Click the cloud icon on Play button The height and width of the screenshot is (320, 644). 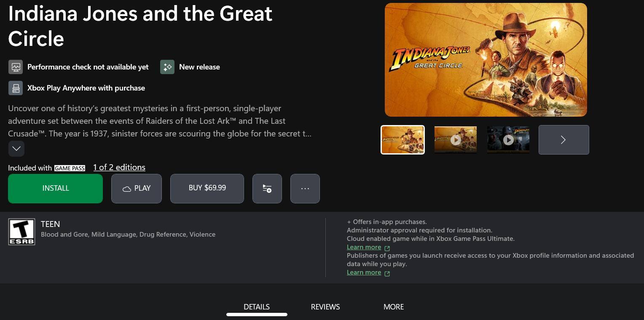pos(126,189)
